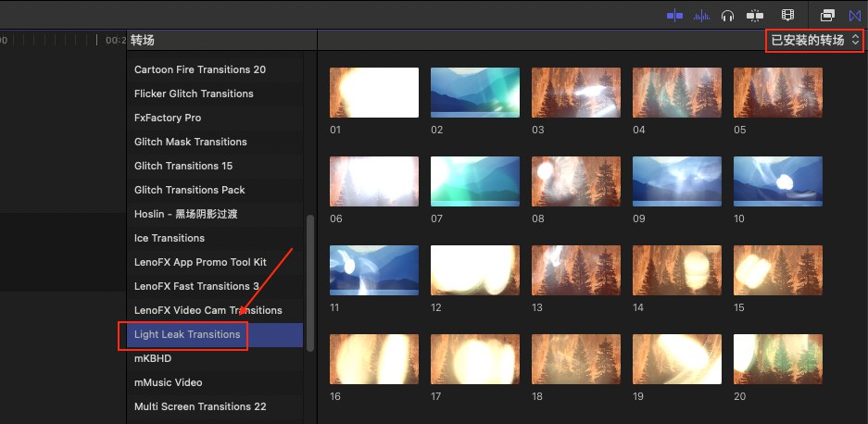Open the effects browser icon
Image resolution: width=868 pixels, height=424 pixels.
tap(827, 16)
